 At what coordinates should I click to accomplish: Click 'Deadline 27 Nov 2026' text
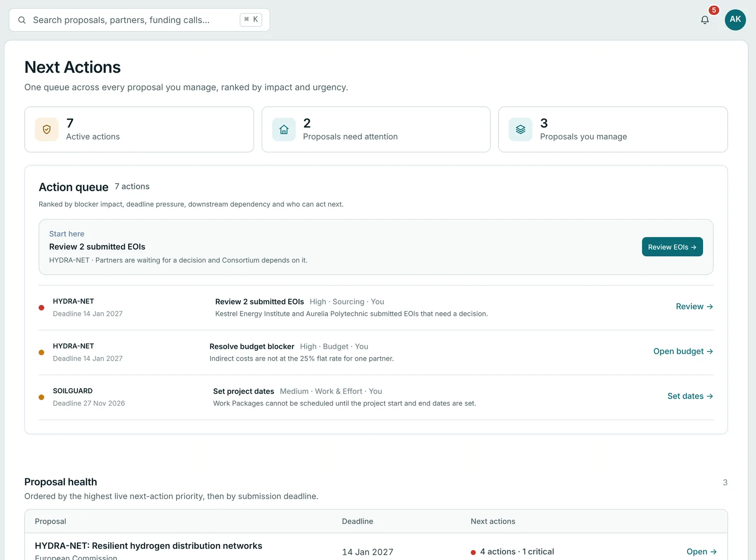(x=89, y=403)
